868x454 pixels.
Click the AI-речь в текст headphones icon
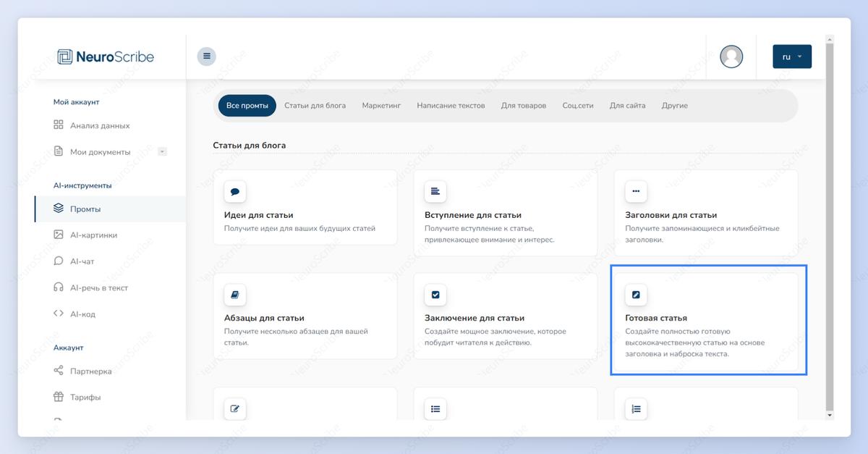click(x=59, y=287)
